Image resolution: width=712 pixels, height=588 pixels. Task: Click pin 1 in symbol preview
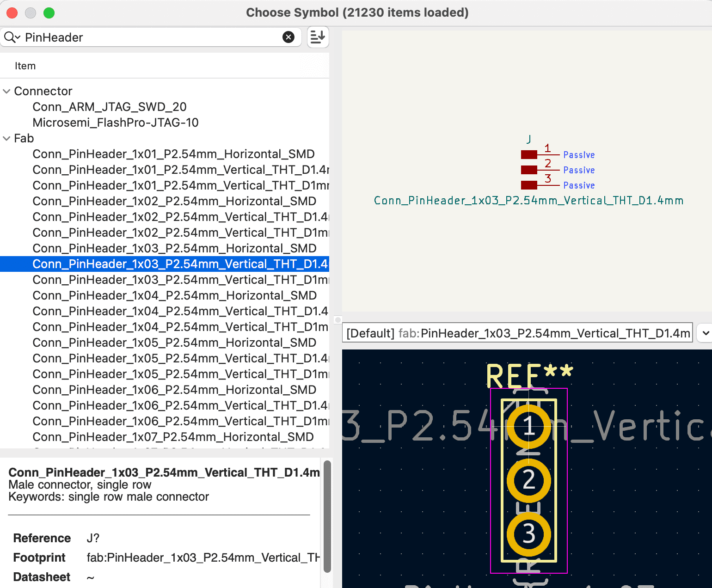[540, 154]
